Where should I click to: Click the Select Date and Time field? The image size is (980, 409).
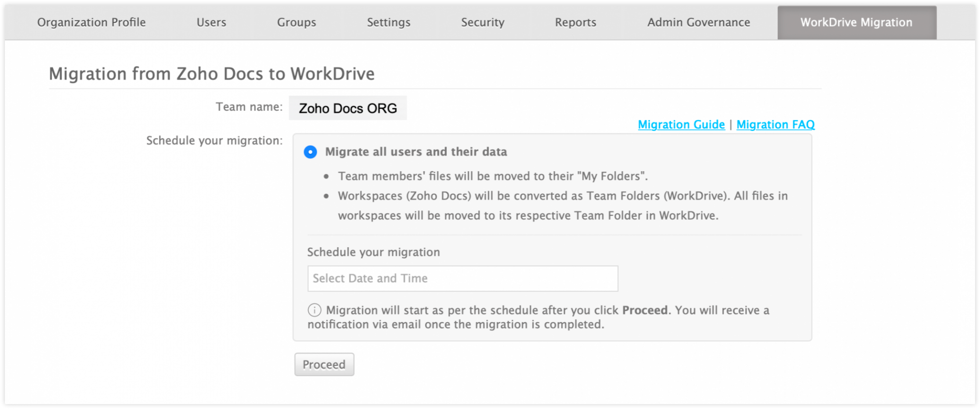coord(462,278)
